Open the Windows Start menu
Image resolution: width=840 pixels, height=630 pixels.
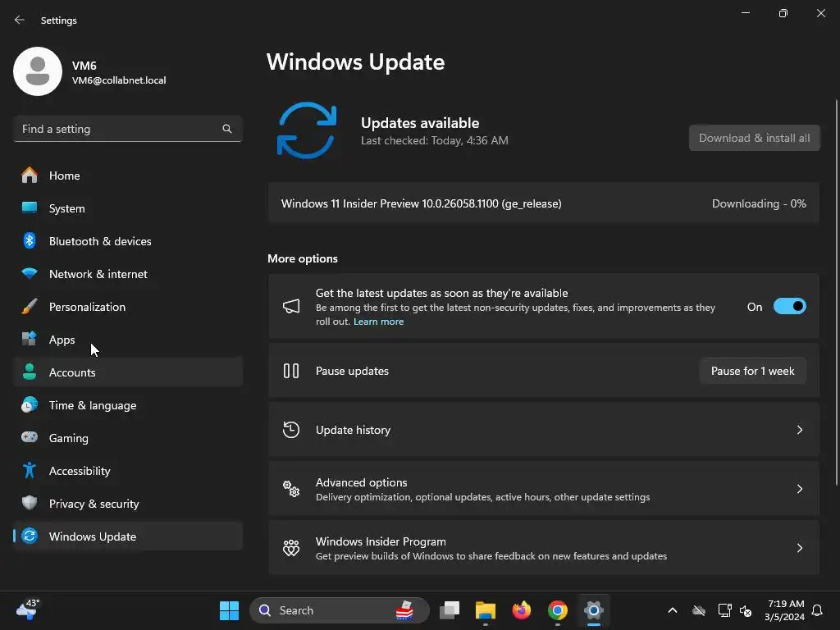click(x=230, y=610)
